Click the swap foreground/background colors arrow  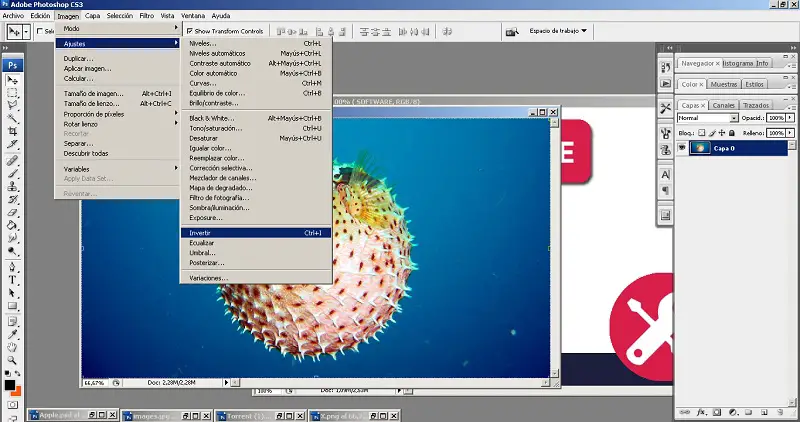(x=18, y=374)
